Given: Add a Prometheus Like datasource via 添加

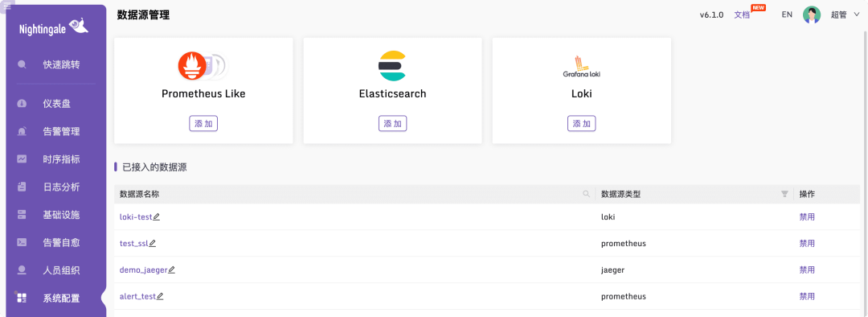Looking at the screenshot, I should tap(203, 124).
